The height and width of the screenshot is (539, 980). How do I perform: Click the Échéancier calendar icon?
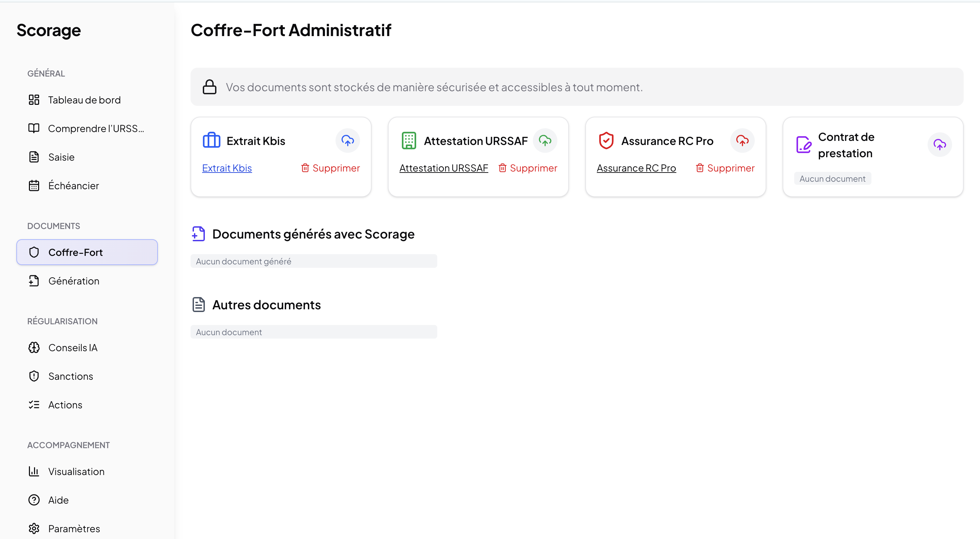tap(34, 186)
